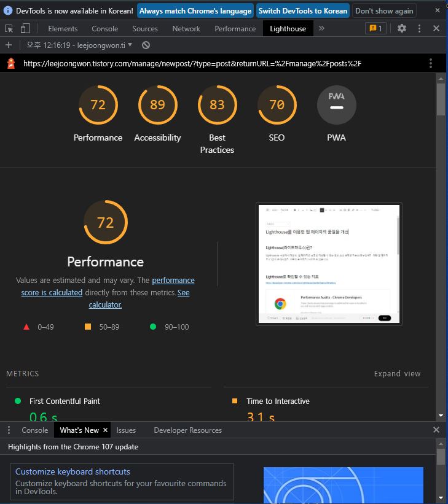Open the Network tab
This screenshot has width=448, height=504.
tap(186, 29)
